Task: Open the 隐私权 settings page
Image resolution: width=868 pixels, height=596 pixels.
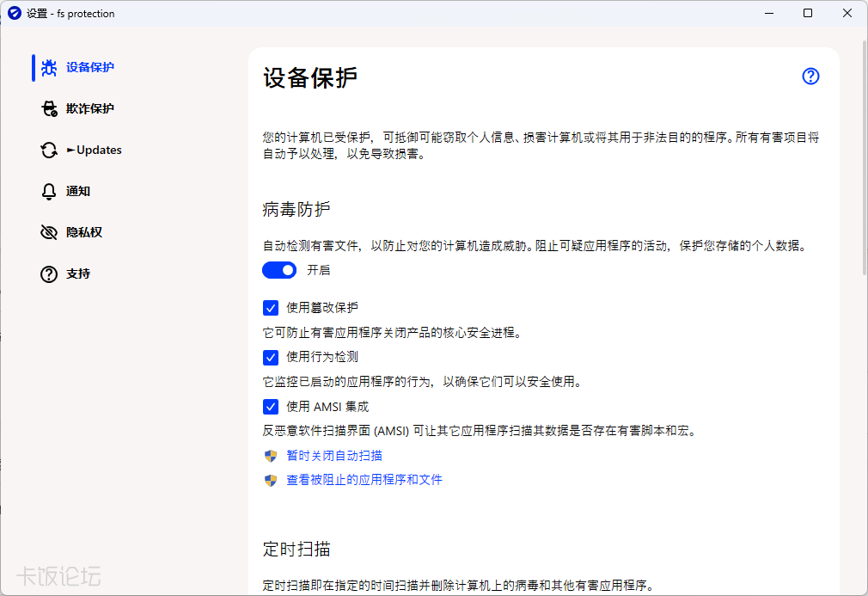Action: coord(84,233)
